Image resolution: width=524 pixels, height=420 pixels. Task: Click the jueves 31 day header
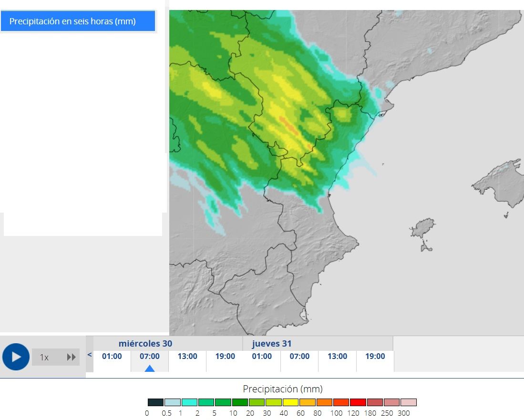[272, 343]
